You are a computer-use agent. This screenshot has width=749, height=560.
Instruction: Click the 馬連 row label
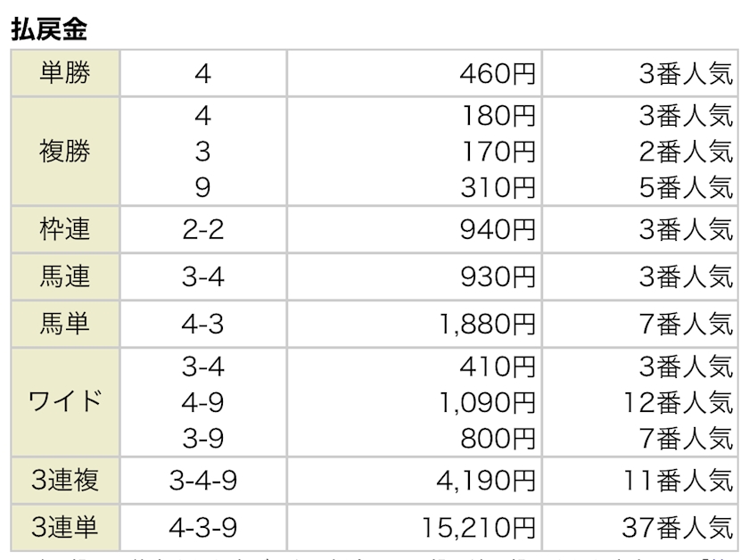(x=65, y=276)
